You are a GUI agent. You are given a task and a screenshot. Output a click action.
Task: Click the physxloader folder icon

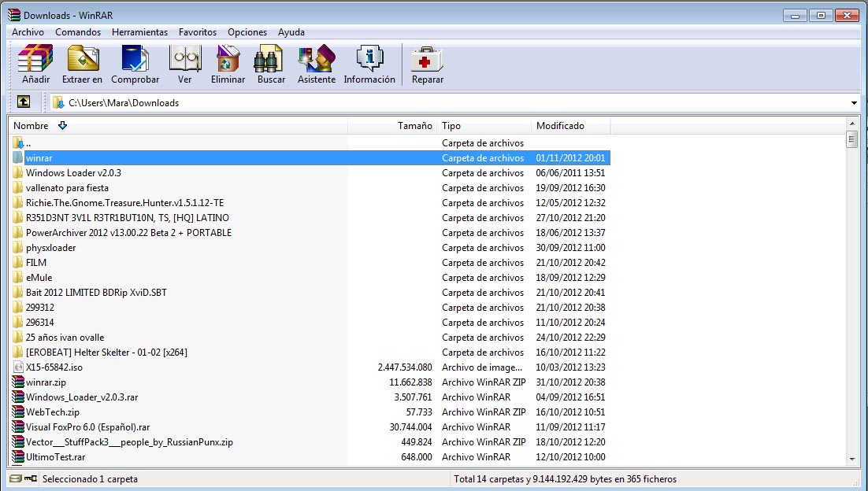pos(18,248)
